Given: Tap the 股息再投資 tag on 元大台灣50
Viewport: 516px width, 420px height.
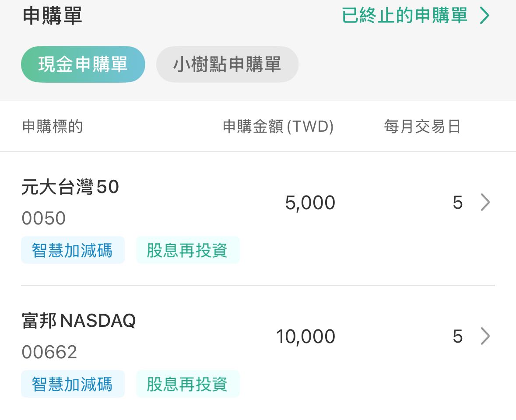Looking at the screenshot, I should (x=188, y=250).
